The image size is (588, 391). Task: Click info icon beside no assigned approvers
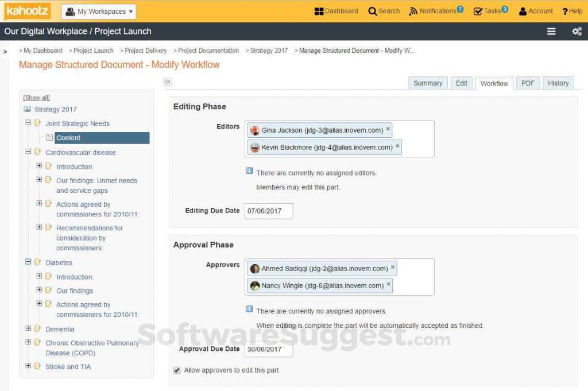[x=249, y=309]
